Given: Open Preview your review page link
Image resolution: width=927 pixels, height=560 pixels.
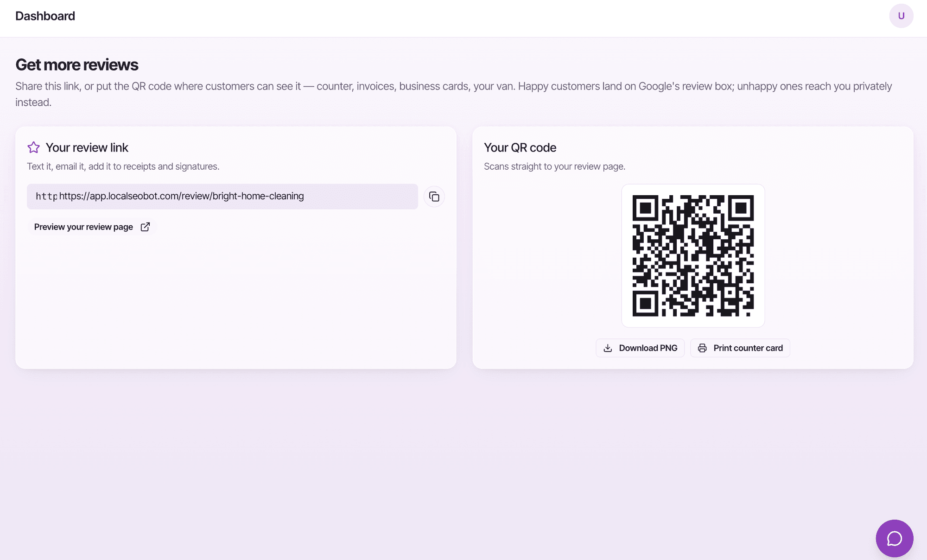Looking at the screenshot, I should [92, 227].
